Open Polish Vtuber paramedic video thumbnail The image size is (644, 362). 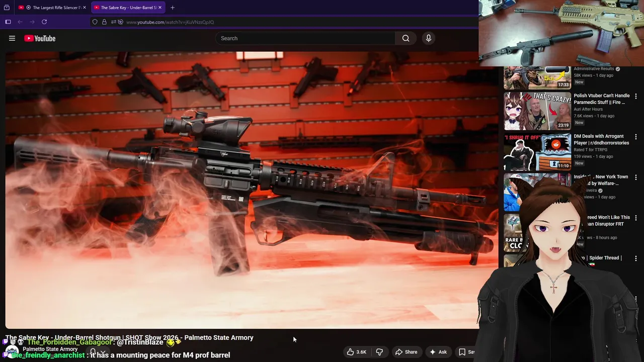pos(537,111)
